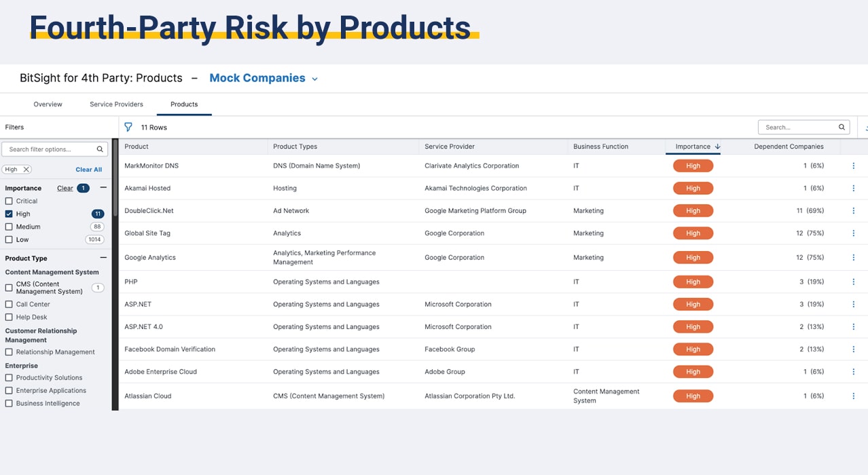This screenshot has height=475, width=868.
Task: Click the magnifier icon in table search
Action: tap(842, 127)
